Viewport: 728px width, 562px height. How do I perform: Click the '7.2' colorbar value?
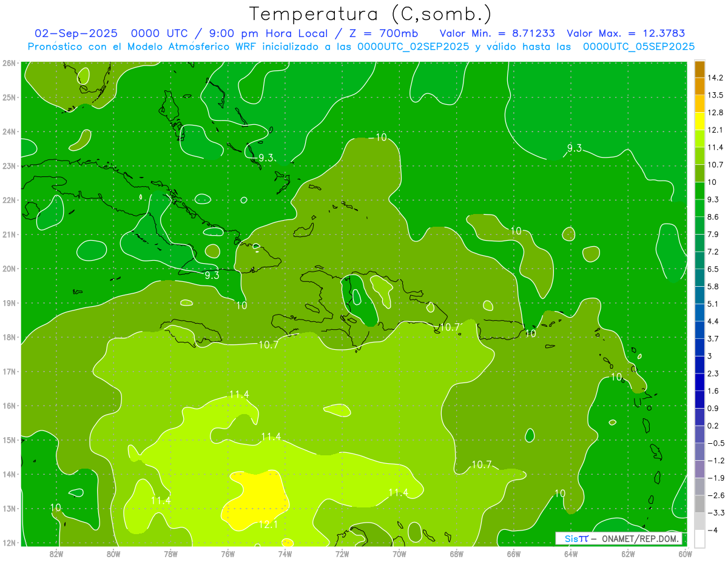coord(713,252)
